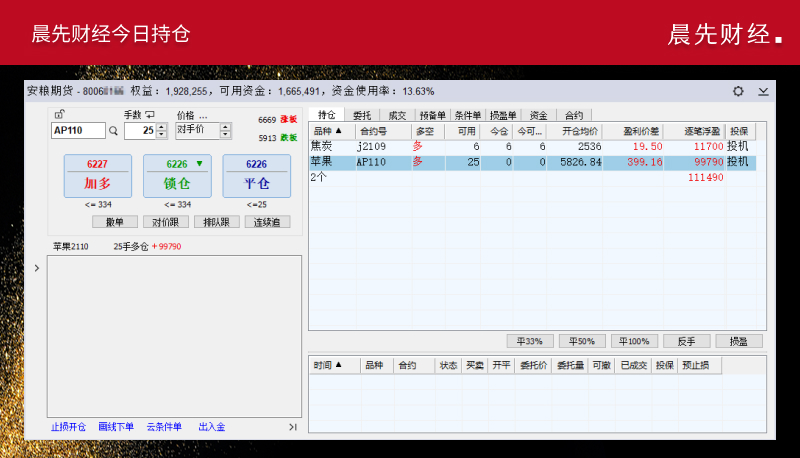Click the minimize-to-tray arrow icon beside gear
Screen dimensions: 800x458
[x=763, y=91]
